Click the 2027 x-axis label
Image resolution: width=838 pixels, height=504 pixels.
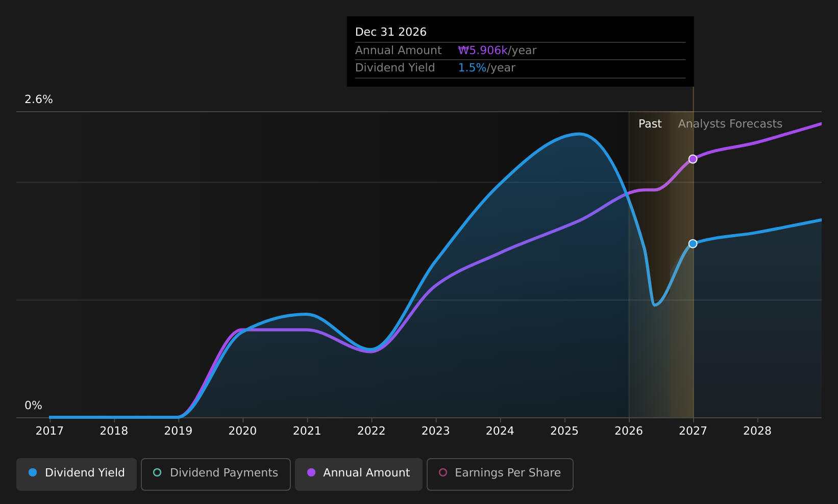pyautogui.click(x=693, y=431)
